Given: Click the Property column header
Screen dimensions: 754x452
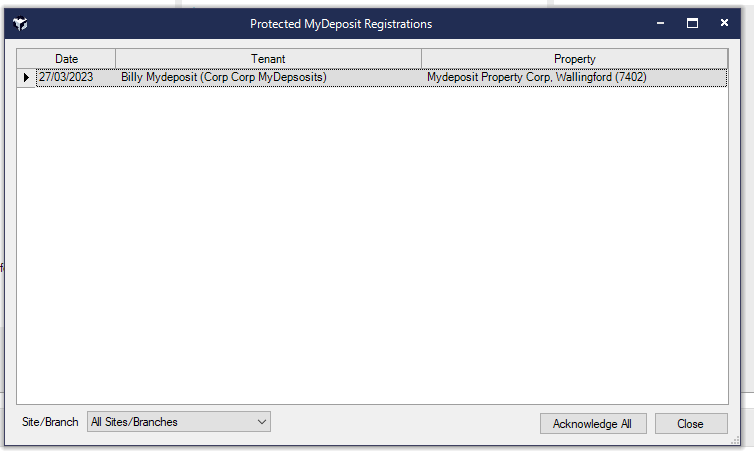Looking at the screenshot, I should pyautogui.click(x=574, y=59).
